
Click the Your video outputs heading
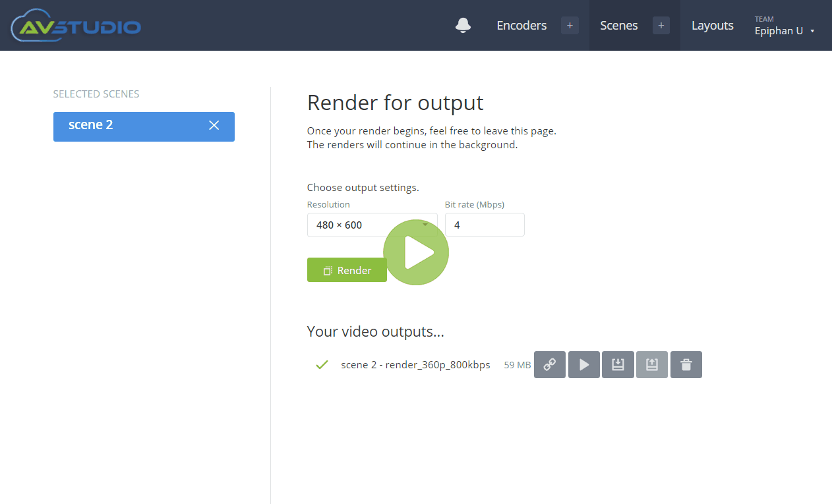[376, 331]
